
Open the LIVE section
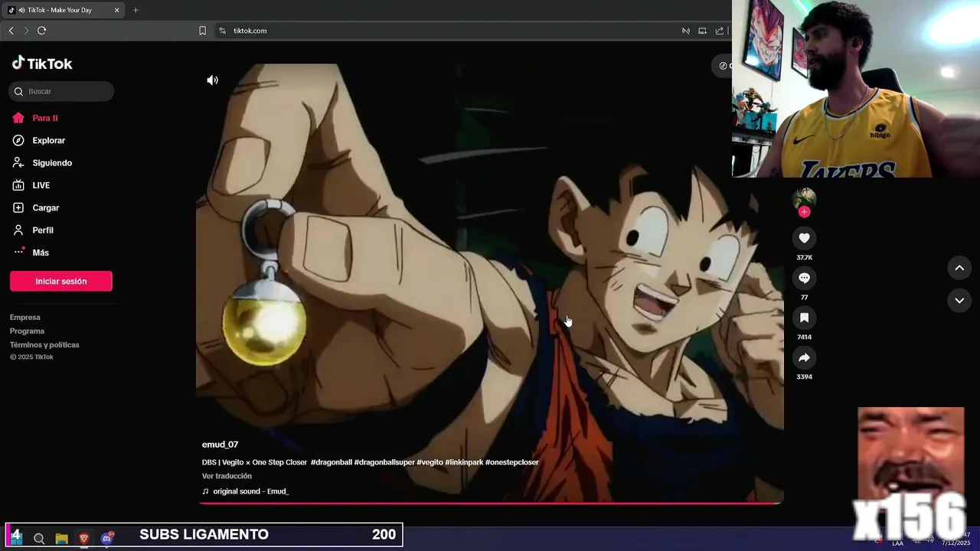[31, 185]
